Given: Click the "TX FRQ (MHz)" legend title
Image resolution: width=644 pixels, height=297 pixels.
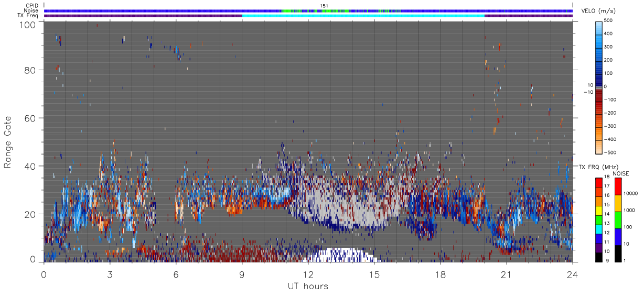Looking at the screenshot, I should click(x=599, y=167).
